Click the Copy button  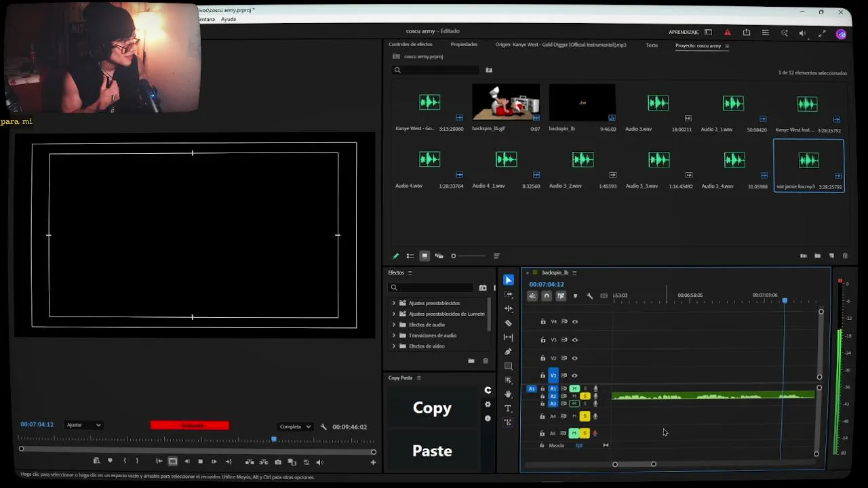point(432,407)
